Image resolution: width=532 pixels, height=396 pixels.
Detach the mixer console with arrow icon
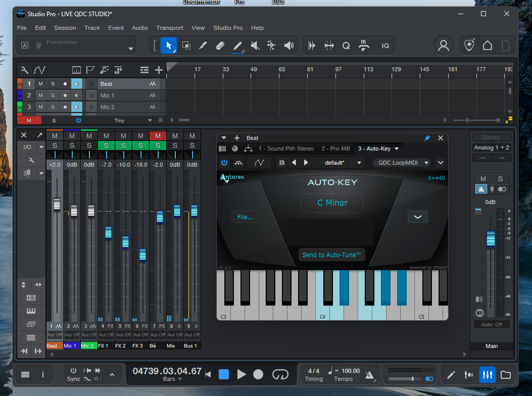pos(40,135)
